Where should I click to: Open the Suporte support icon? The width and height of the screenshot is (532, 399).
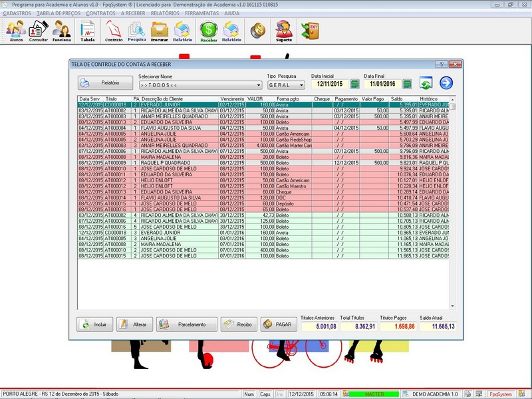click(284, 31)
